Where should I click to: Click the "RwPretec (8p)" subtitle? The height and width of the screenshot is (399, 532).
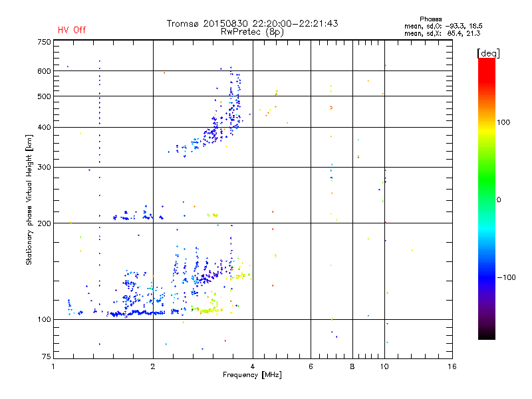[x=252, y=32]
